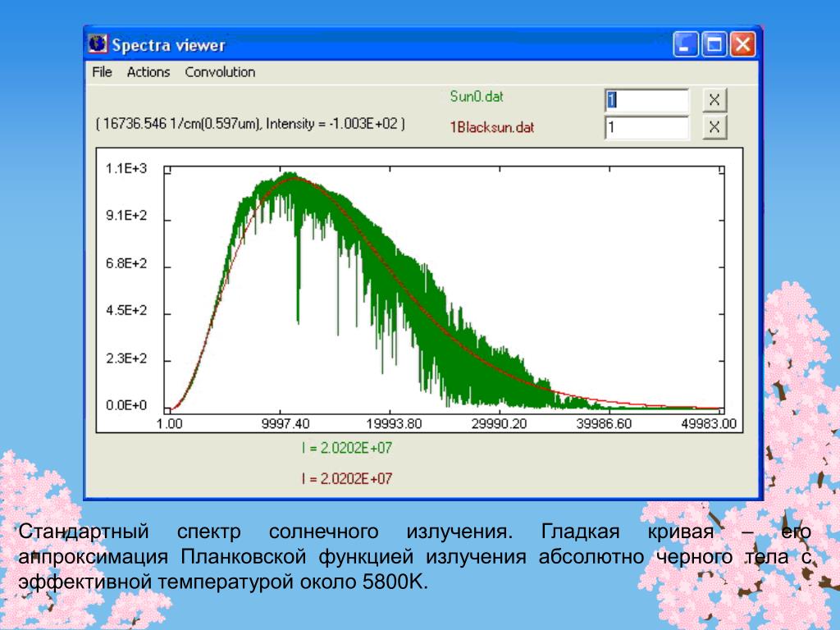
Task: Open the Convolution menu
Action: (220, 72)
